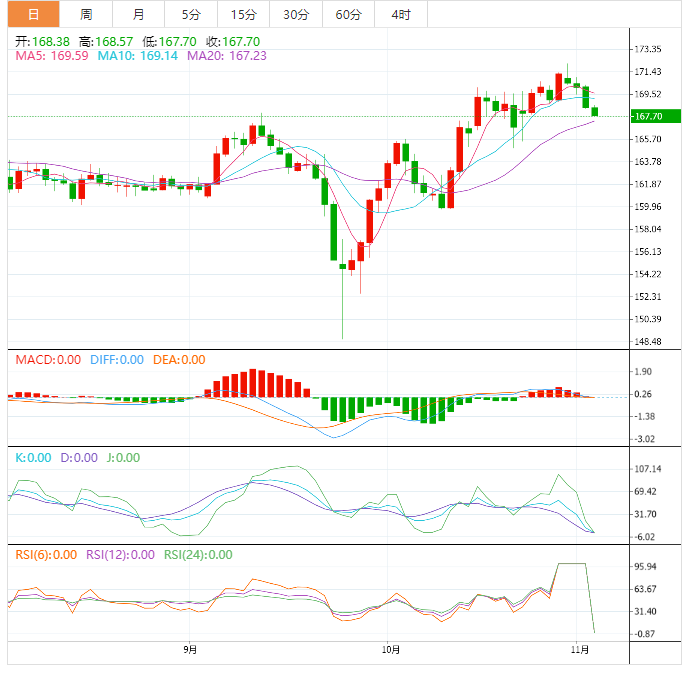
Task: Click the MA20: 167.23 legend value
Action: (x=227, y=56)
